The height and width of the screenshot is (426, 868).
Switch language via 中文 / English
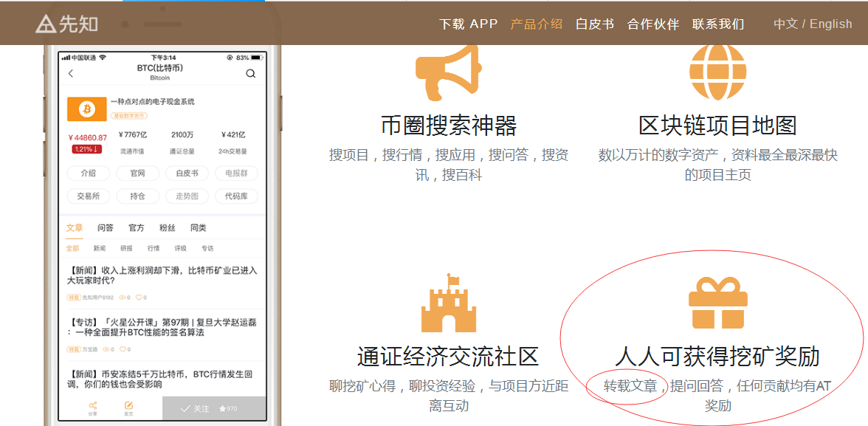[x=813, y=24]
